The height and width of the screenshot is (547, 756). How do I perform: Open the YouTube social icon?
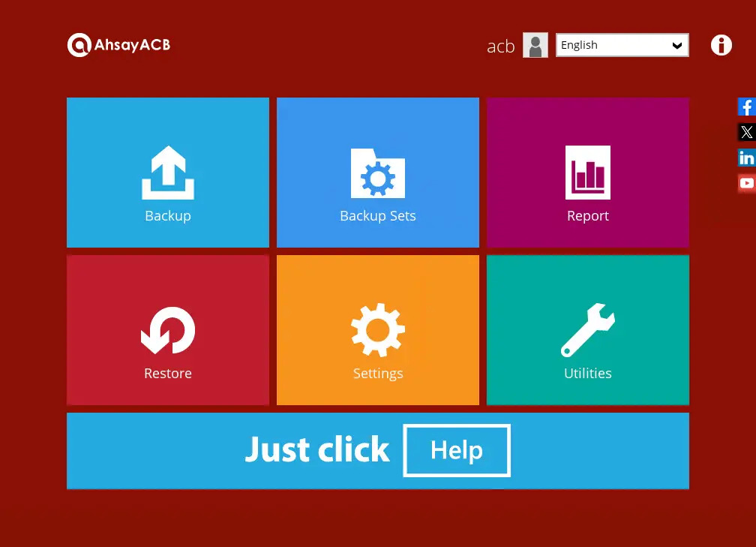(746, 183)
